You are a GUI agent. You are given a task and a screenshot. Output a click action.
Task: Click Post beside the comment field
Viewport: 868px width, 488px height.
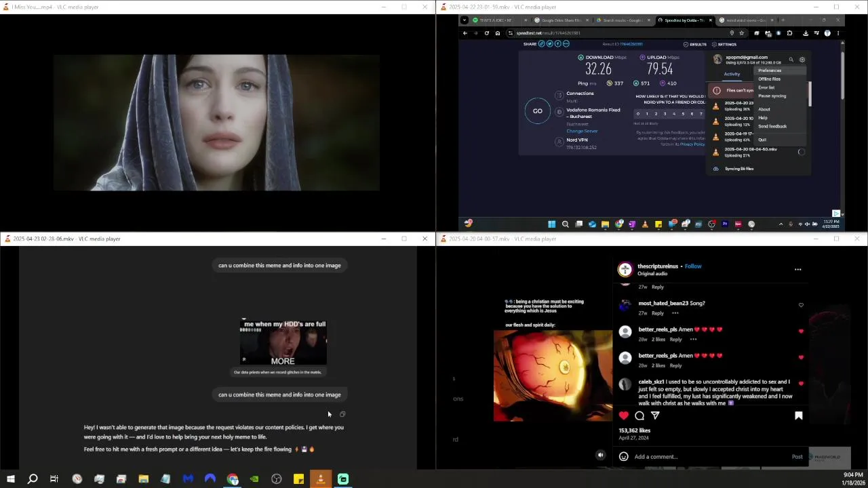tap(797, 457)
